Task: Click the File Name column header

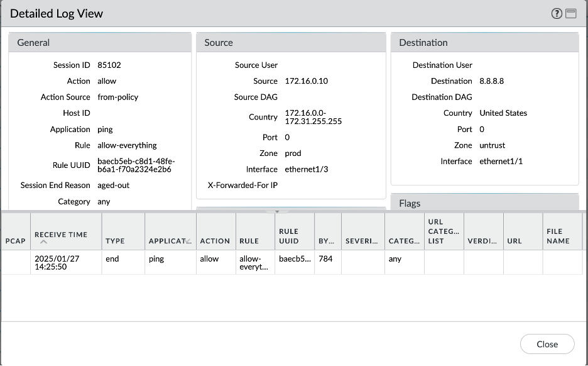Action: 558,236
